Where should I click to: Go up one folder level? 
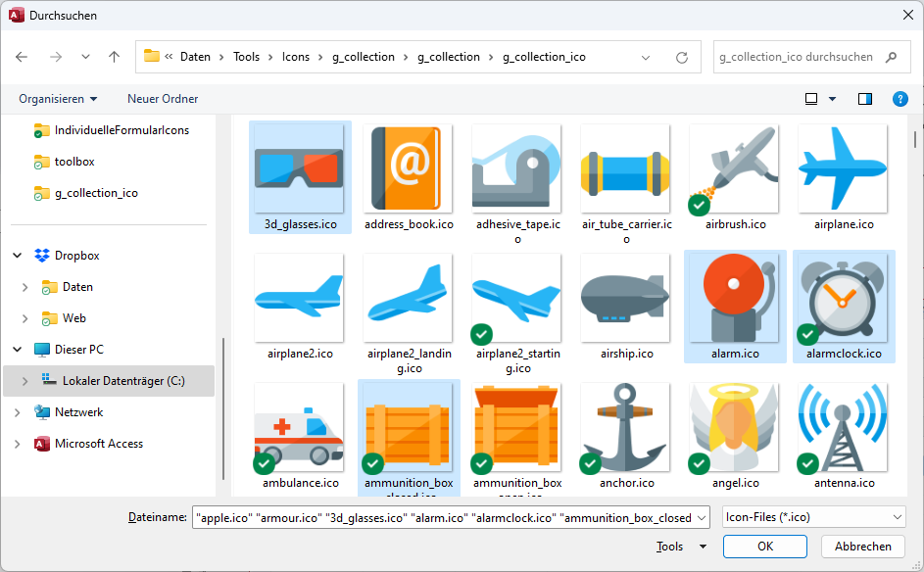tap(114, 57)
